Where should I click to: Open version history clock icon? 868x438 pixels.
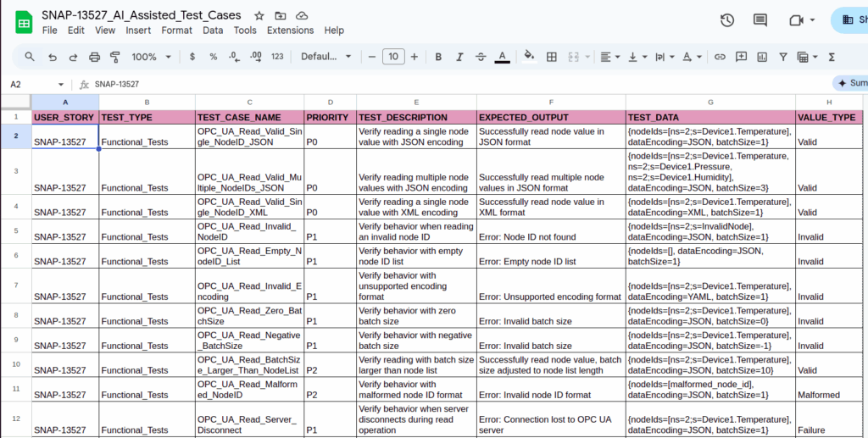pos(726,20)
